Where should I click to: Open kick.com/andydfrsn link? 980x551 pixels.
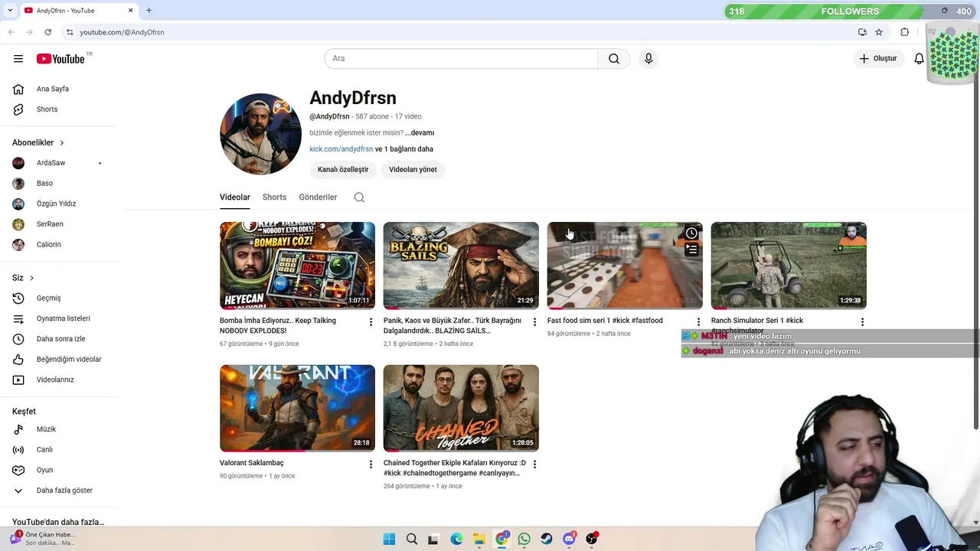point(341,149)
